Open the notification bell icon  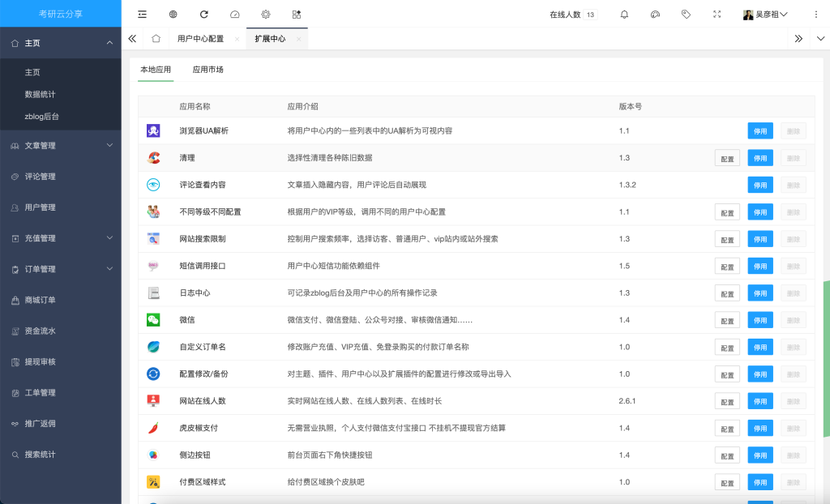(624, 15)
